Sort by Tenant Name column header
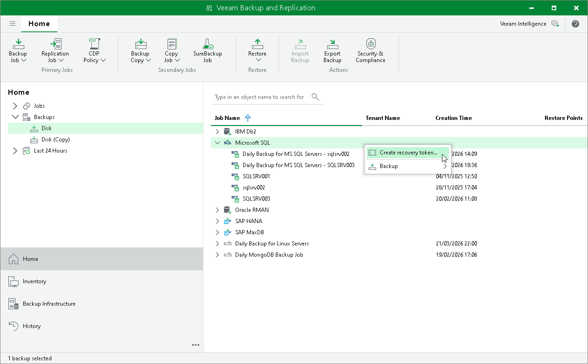 click(x=383, y=118)
